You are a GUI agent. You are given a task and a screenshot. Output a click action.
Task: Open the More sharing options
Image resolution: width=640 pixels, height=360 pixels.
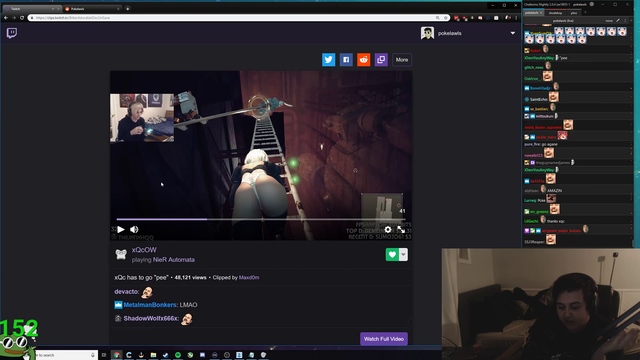(402, 60)
